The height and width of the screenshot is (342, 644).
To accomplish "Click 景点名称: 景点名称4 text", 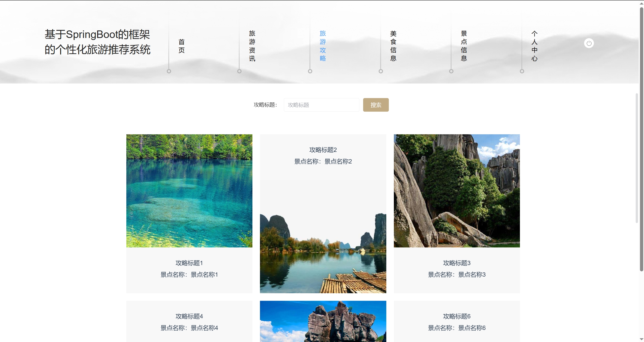I will tap(189, 328).
